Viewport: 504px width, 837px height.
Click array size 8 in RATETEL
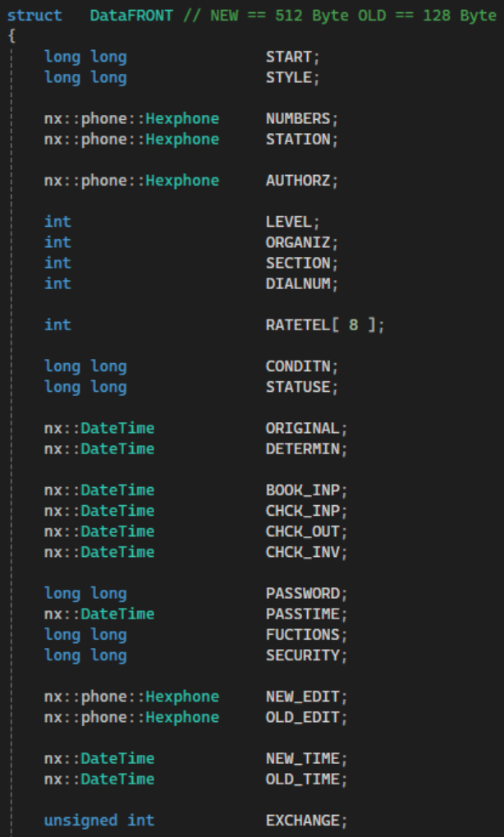353,325
